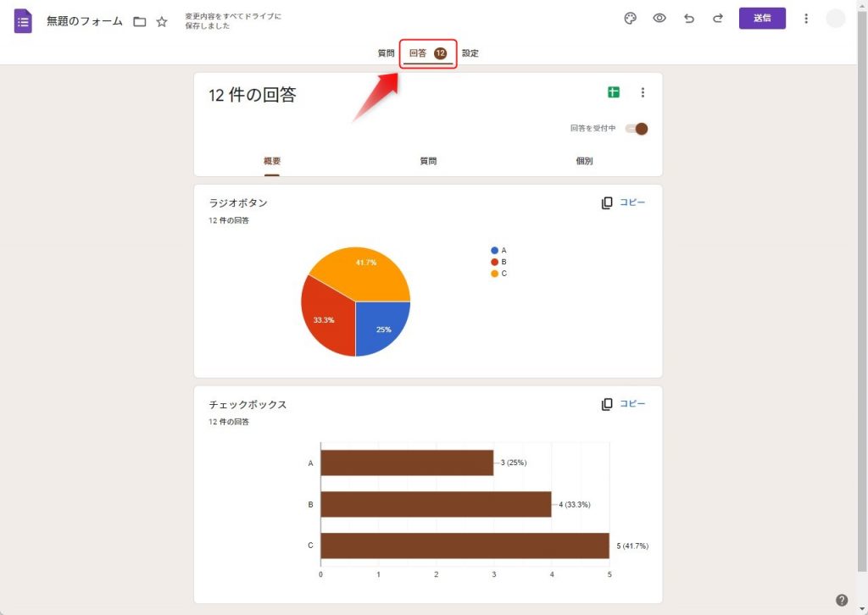Click the Google Forms home icon
868x615 pixels.
click(23, 21)
